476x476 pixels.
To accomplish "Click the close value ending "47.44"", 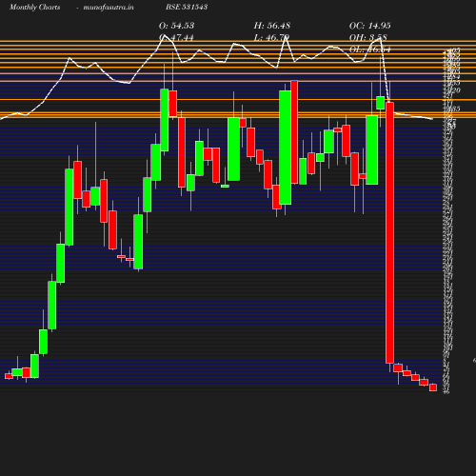I will tap(176, 38).
